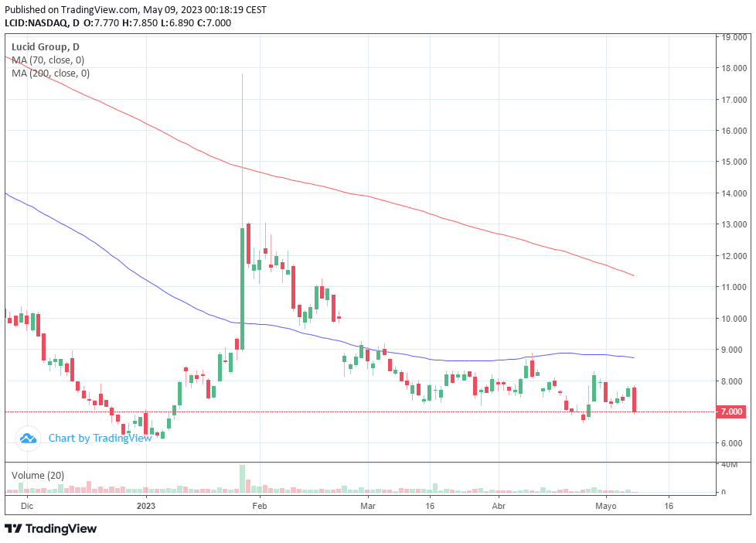Click the TradingView logo at the bottom left

coord(50,528)
